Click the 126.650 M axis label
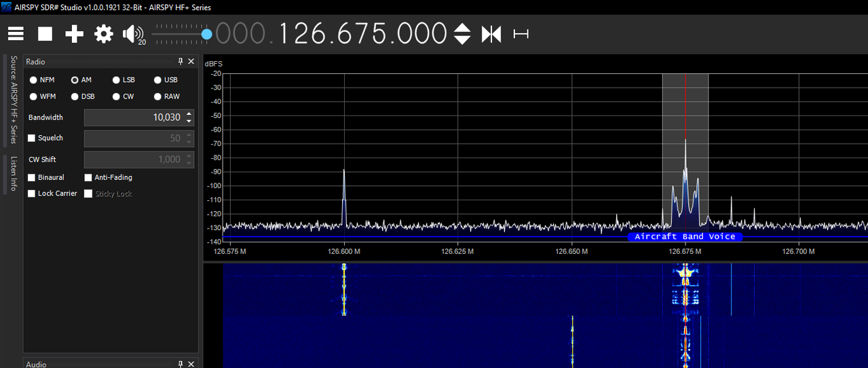The height and width of the screenshot is (368, 868). 571,251
